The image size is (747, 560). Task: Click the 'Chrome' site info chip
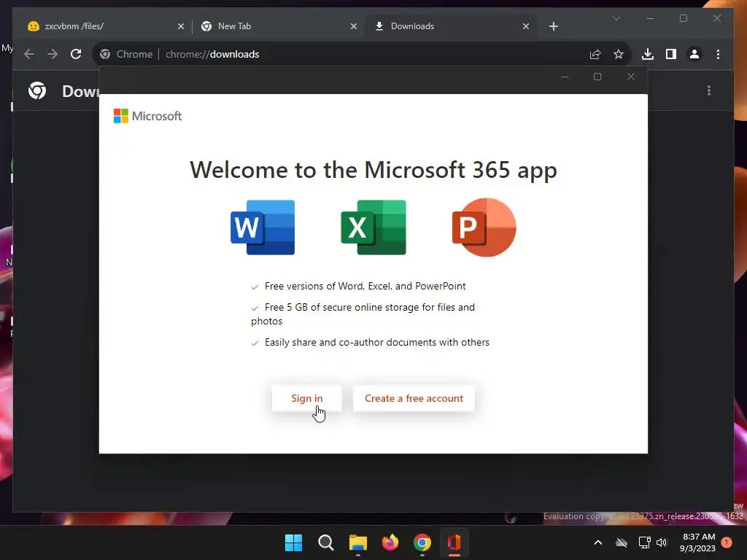[x=126, y=54]
